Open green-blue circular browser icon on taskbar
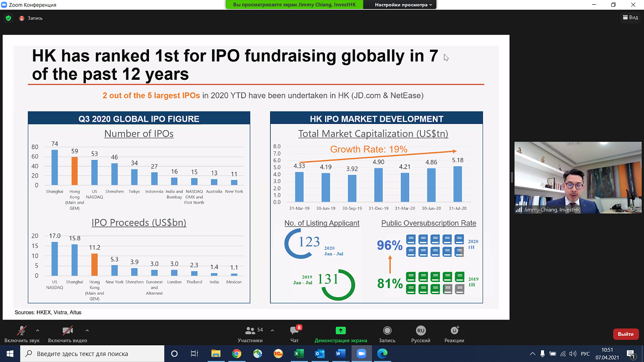Image resolution: width=644 pixels, height=362 pixels. 258,353
